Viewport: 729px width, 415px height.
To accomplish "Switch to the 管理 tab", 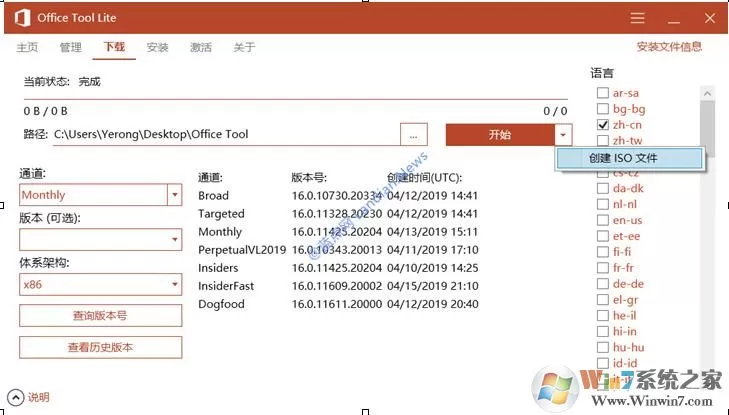I will click(x=70, y=47).
